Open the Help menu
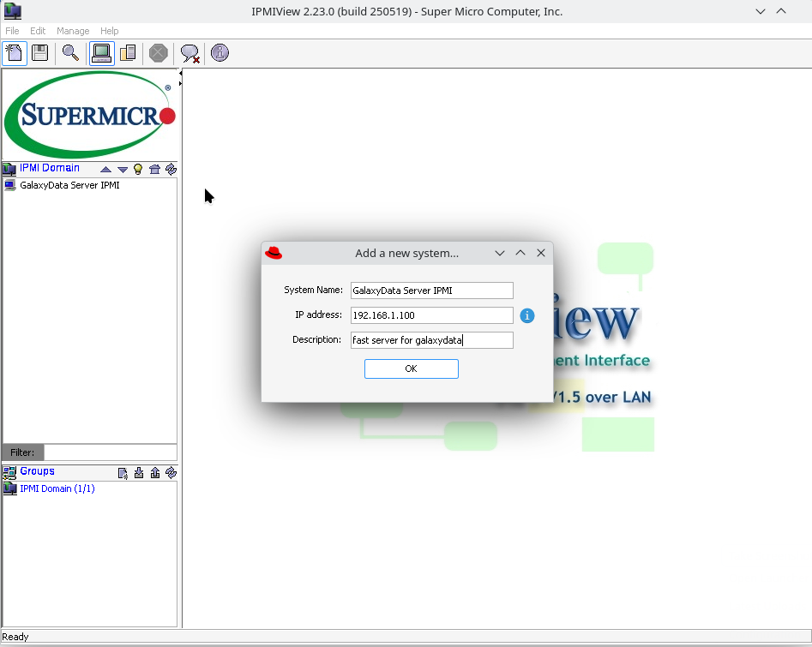This screenshot has width=812, height=647. tap(109, 31)
